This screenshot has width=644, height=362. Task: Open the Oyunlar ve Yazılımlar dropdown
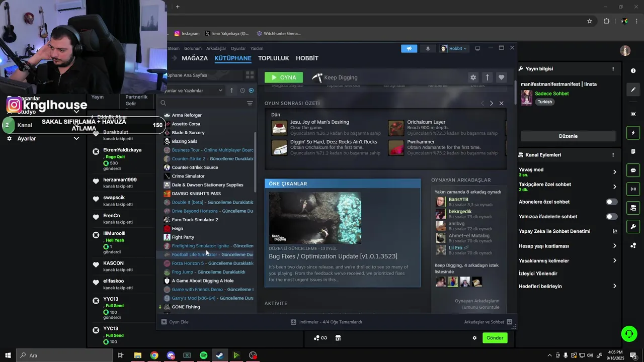coord(194,90)
